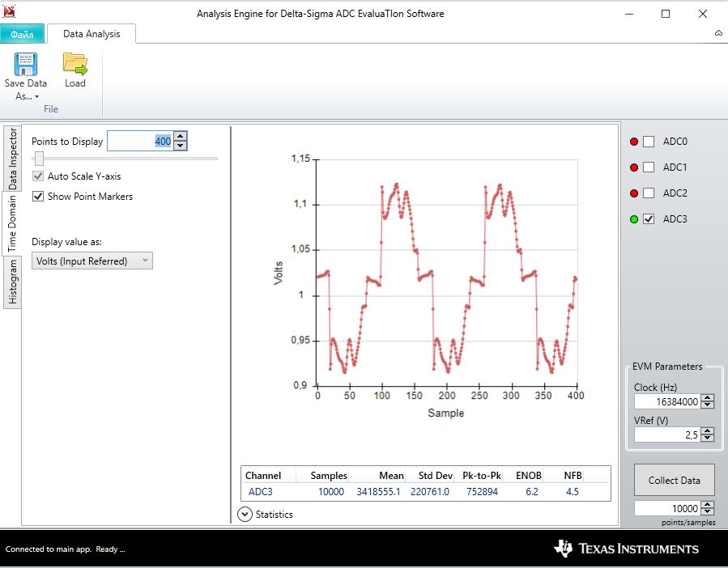The image size is (728, 568).
Task: Click the NFB column header
Action: (x=573, y=476)
